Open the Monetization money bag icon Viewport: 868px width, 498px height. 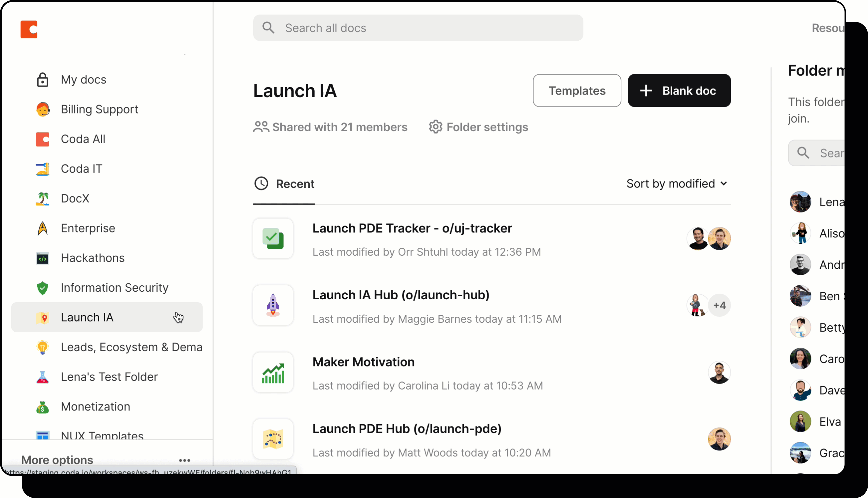coord(42,407)
